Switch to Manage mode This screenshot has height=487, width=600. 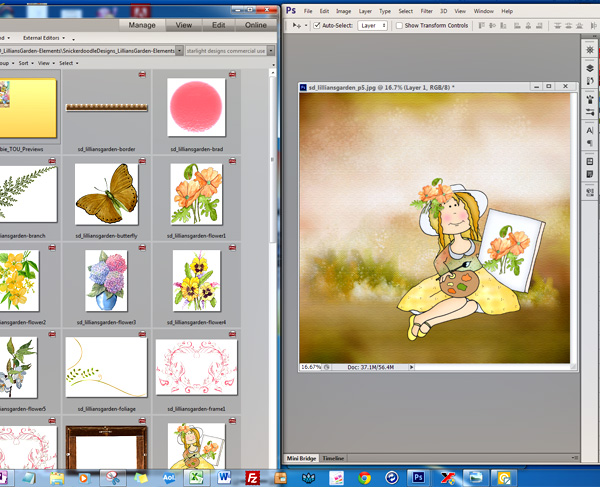click(142, 25)
